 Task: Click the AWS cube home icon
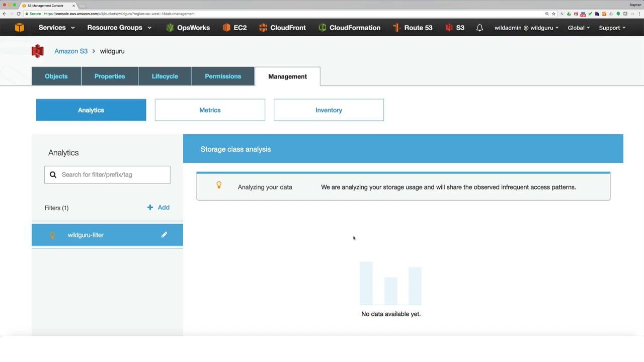(x=19, y=28)
